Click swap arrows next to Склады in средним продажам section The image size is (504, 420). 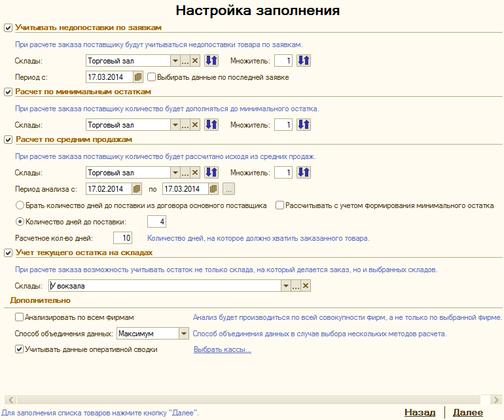click(211, 173)
